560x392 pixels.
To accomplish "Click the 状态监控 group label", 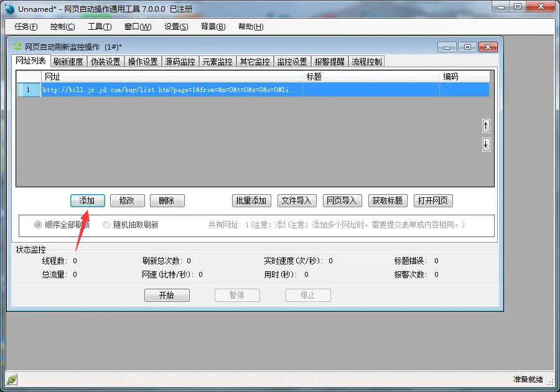I will [x=30, y=250].
